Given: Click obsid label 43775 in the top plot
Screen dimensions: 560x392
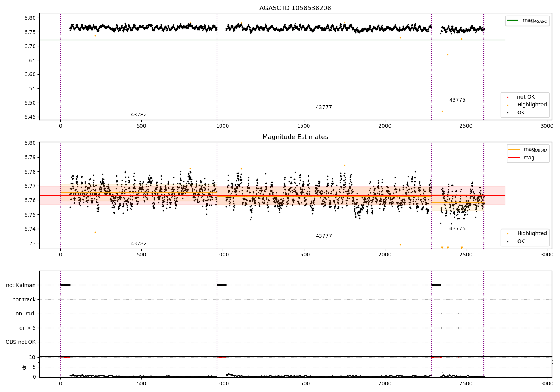Looking at the screenshot, I should point(457,100).
